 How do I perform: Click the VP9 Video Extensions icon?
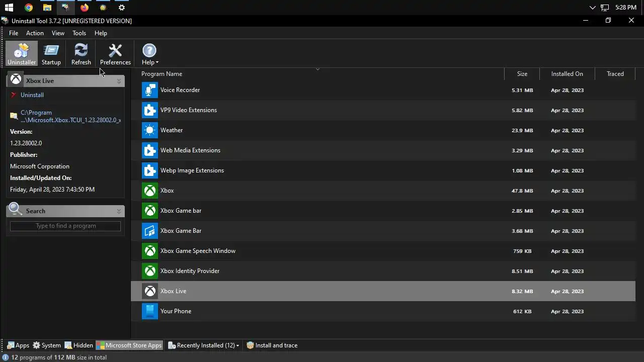pyautogui.click(x=150, y=110)
